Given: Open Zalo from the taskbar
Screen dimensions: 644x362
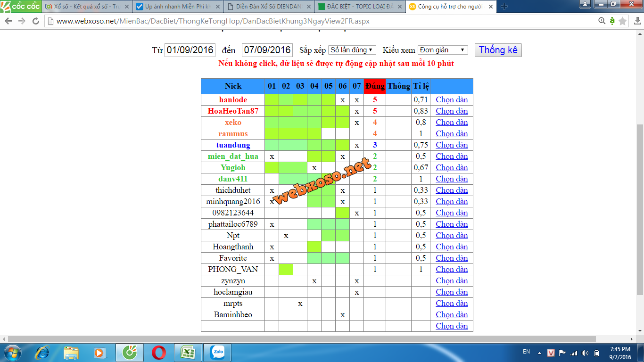Looking at the screenshot, I should [x=217, y=353].
